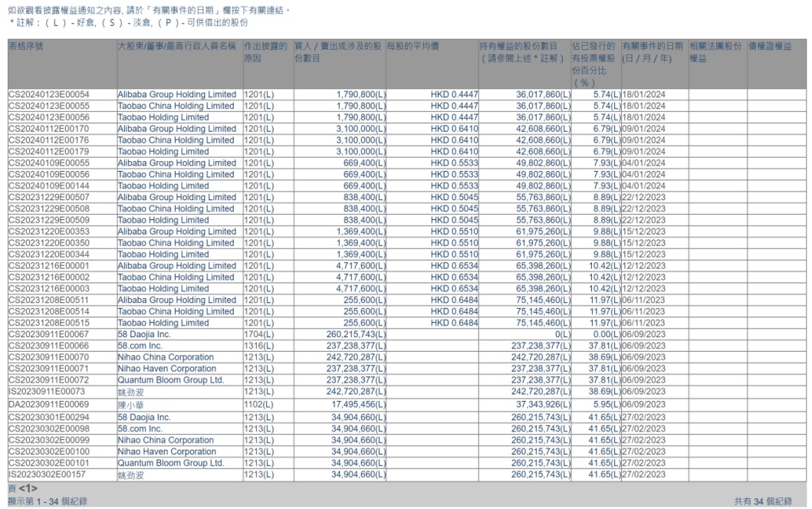Viewport: 812px width, 509px height.
Task: Select form number IS20230911E00073
Action: coord(47,392)
